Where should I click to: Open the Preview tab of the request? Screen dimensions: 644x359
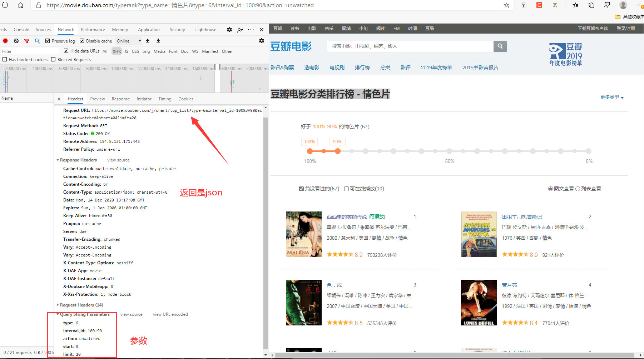click(x=98, y=99)
